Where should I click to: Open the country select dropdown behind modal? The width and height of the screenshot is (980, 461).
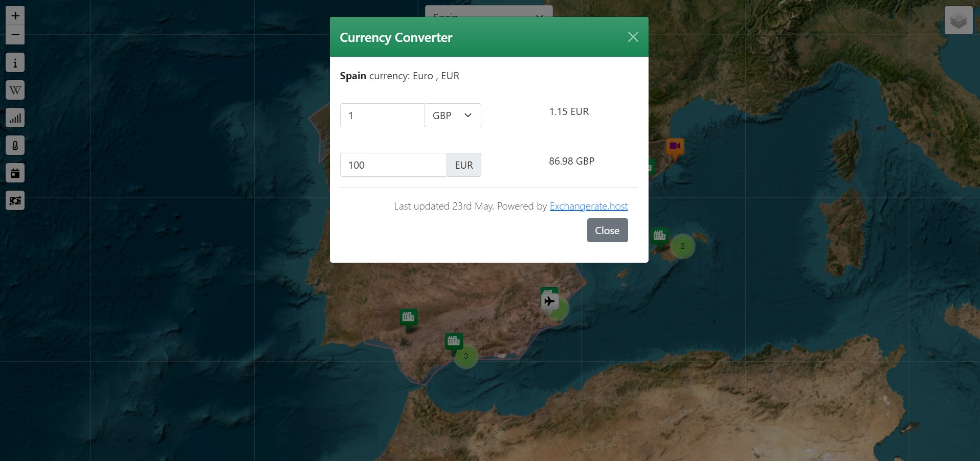488,11
